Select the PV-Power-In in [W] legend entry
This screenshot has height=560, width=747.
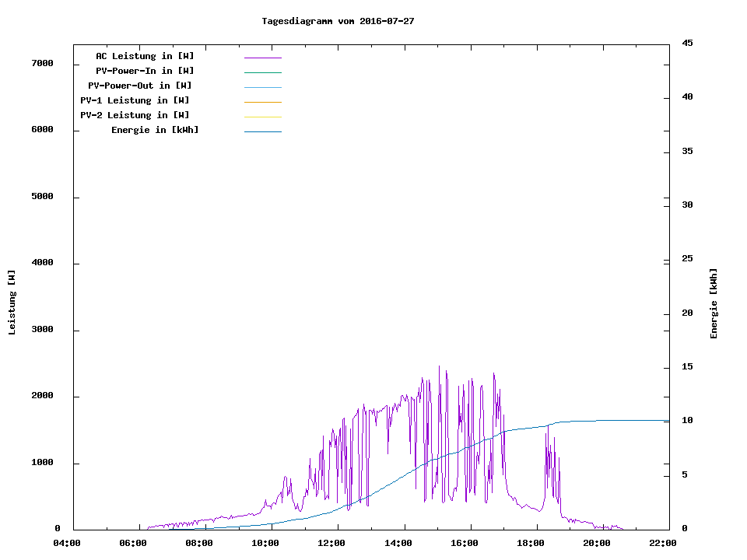point(150,71)
